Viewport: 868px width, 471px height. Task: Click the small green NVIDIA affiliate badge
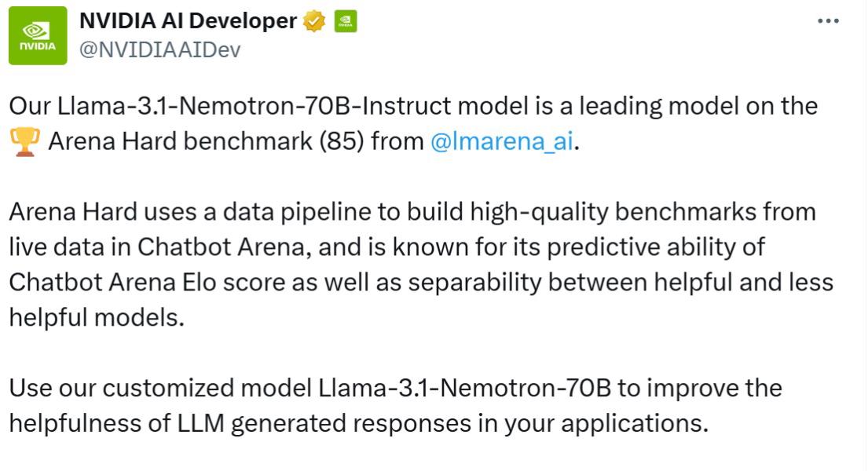(345, 22)
